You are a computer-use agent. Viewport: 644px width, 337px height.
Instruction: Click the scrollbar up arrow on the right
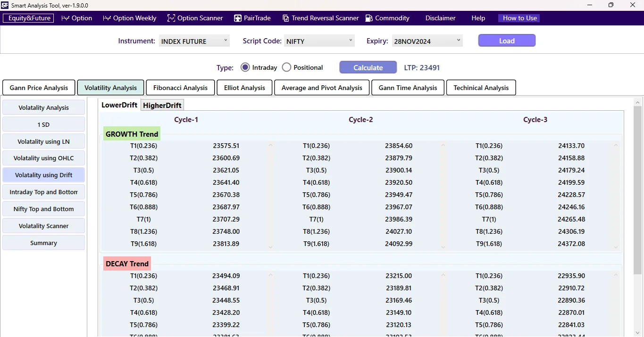[637, 101]
